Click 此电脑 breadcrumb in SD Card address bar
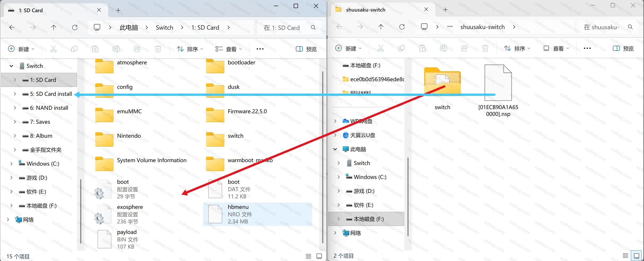This screenshot has width=644, height=261. [129, 27]
